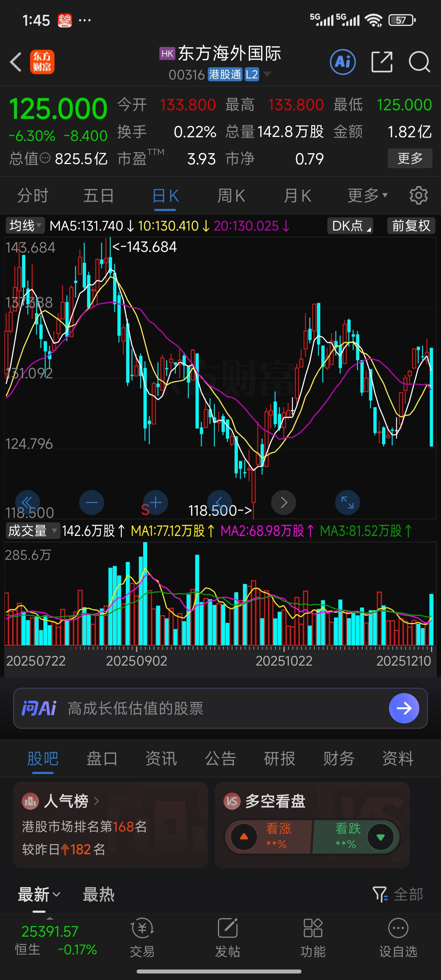Image resolution: width=441 pixels, height=980 pixels.
Task: Expand chart to fullscreen
Action: [x=347, y=503]
